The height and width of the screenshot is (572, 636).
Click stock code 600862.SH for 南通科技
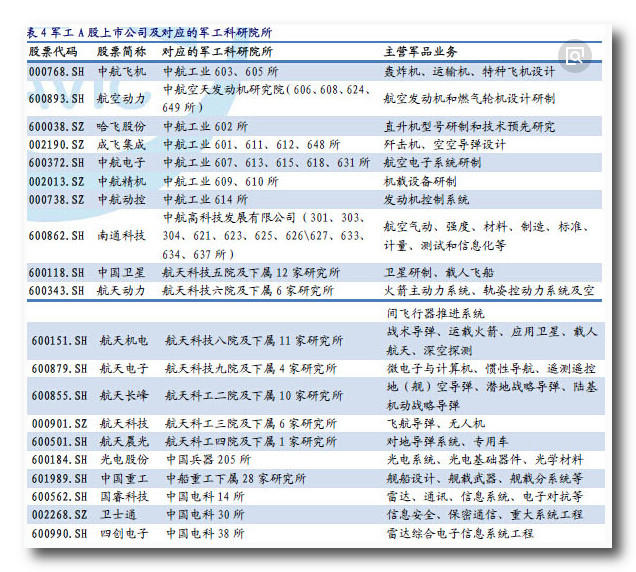pos(58,236)
